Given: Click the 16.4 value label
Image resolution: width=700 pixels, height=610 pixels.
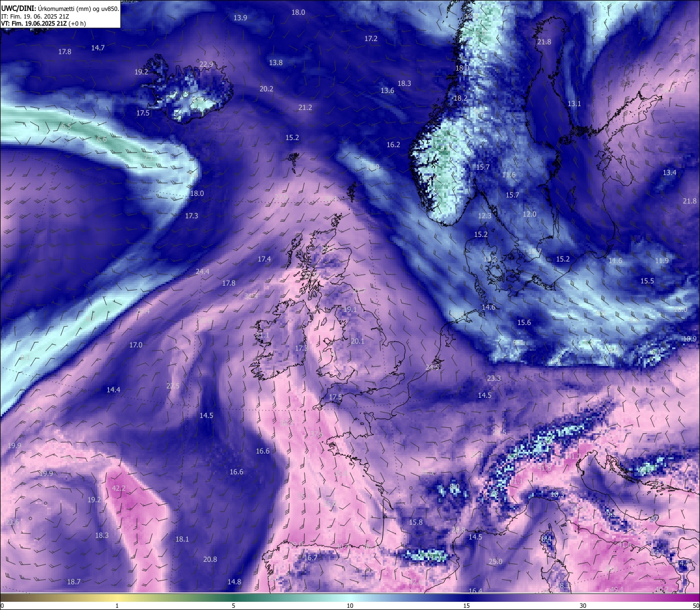Looking at the screenshot, I should click(476, 591).
